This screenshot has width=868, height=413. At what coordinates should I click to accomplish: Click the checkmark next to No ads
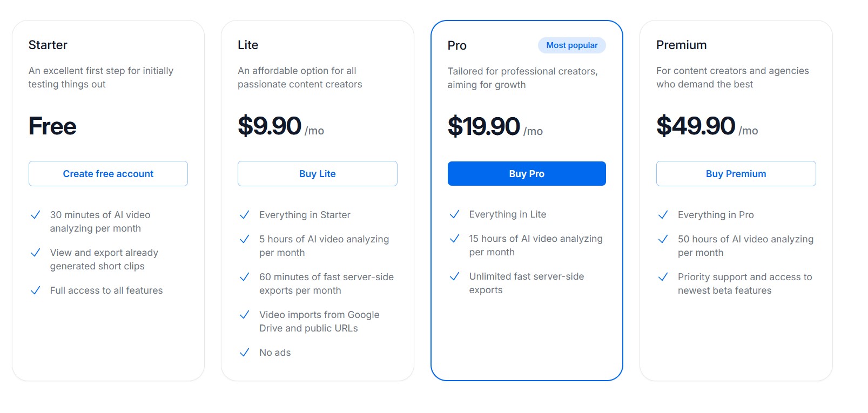tap(245, 353)
